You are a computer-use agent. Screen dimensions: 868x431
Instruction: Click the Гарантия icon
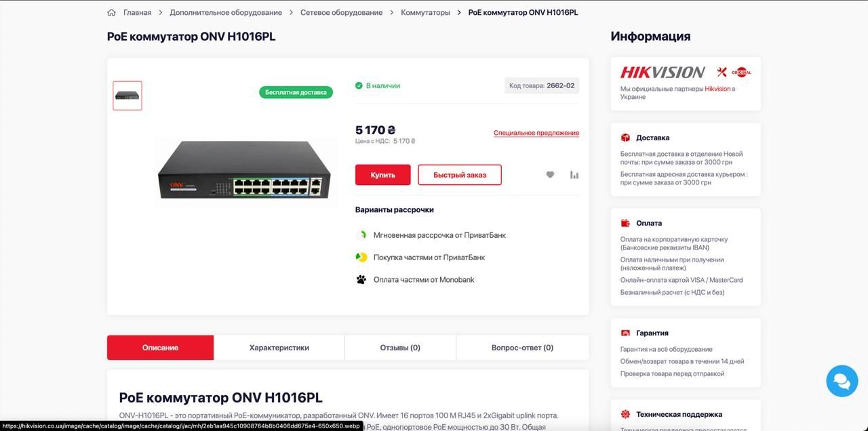625,333
